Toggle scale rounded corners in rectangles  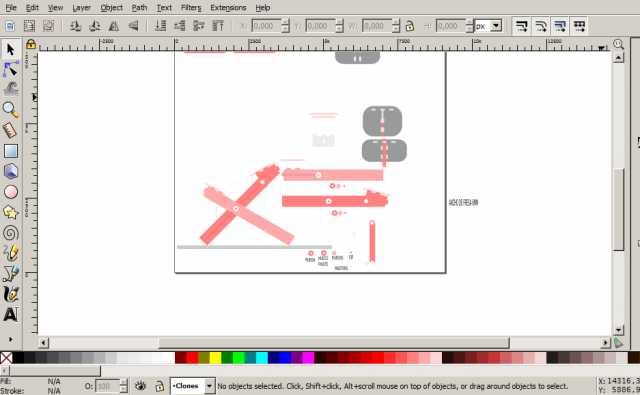click(540, 26)
